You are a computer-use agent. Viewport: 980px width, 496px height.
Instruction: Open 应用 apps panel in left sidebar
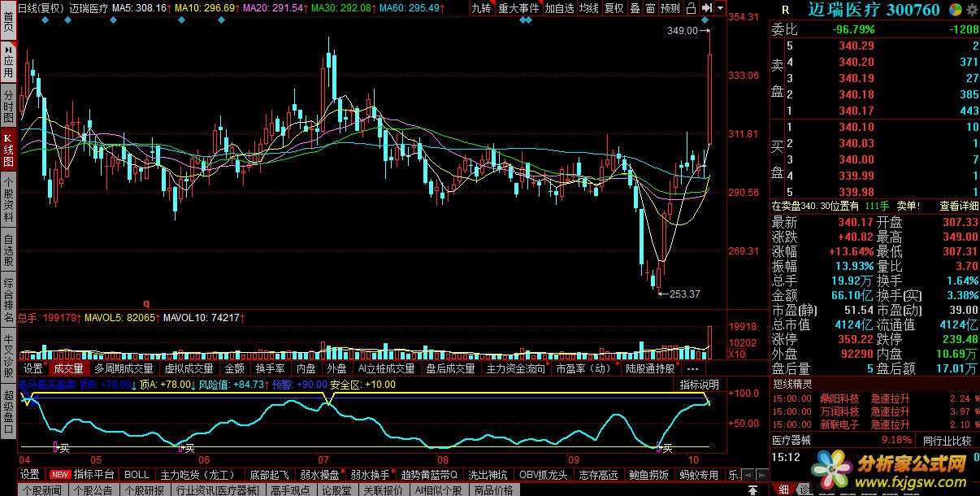click(8, 63)
